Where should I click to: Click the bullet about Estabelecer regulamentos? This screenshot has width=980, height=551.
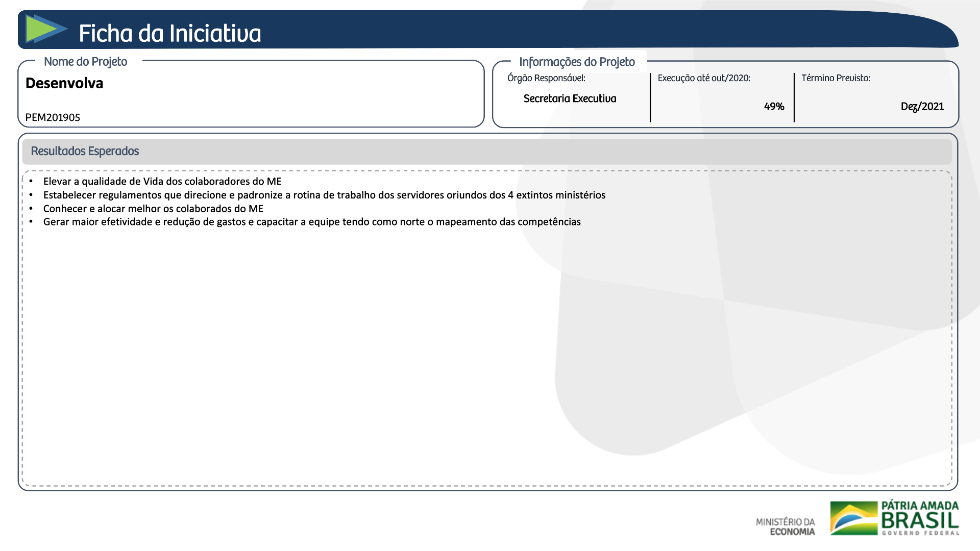(x=324, y=195)
